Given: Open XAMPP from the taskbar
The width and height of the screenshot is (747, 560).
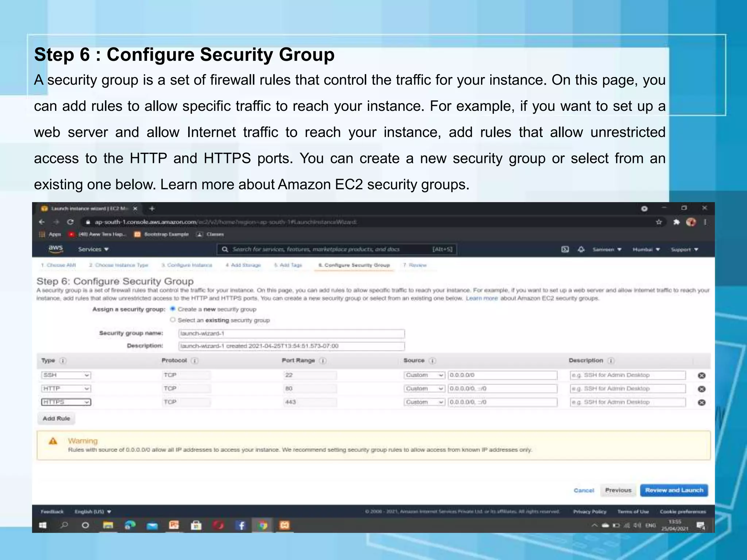Looking at the screenshot, I should coord(284,525).
